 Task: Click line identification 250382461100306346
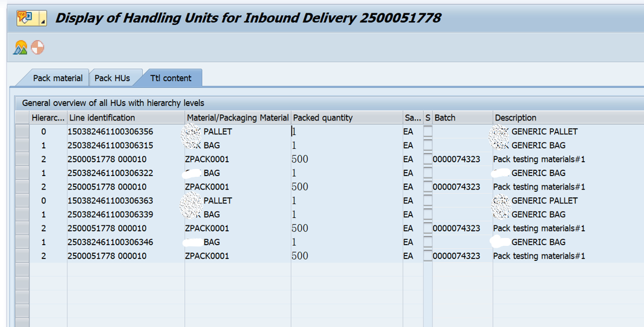[110, 242]
